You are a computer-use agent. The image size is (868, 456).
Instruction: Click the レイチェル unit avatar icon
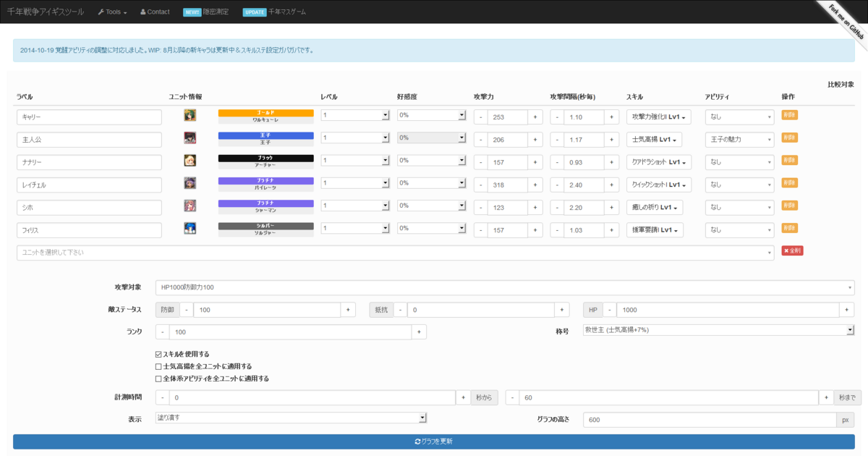click(x=190, y=182)
